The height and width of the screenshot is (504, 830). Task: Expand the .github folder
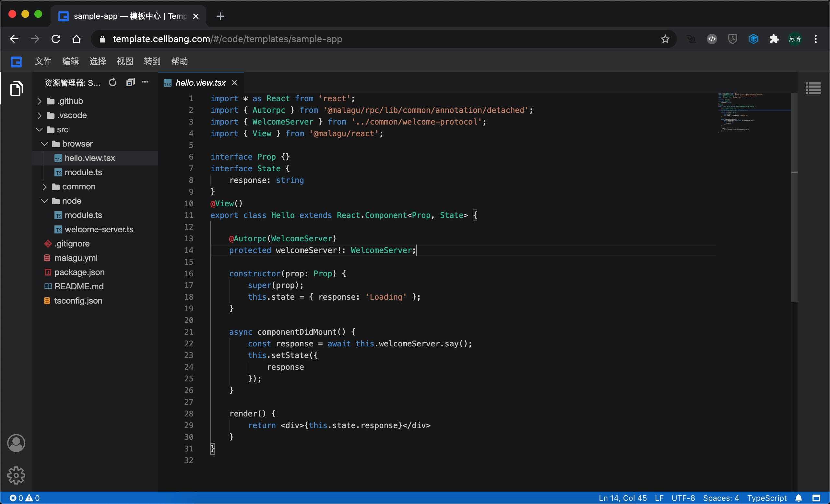coord(70,101)
